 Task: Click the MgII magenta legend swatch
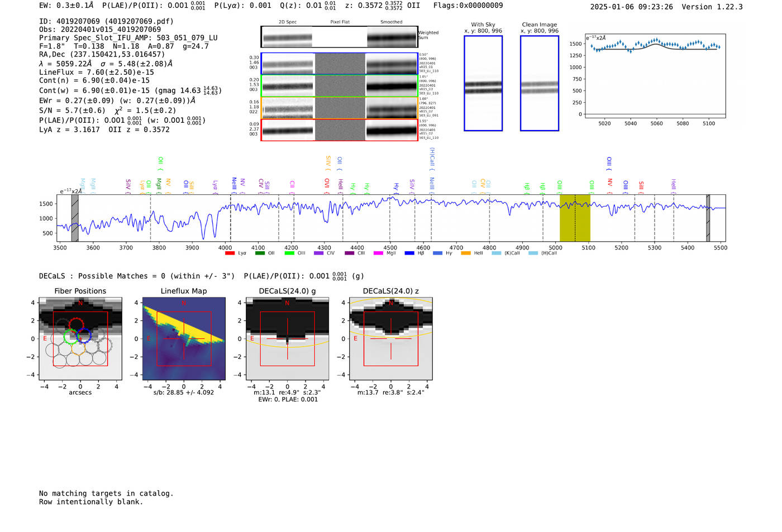click(378, 253)
